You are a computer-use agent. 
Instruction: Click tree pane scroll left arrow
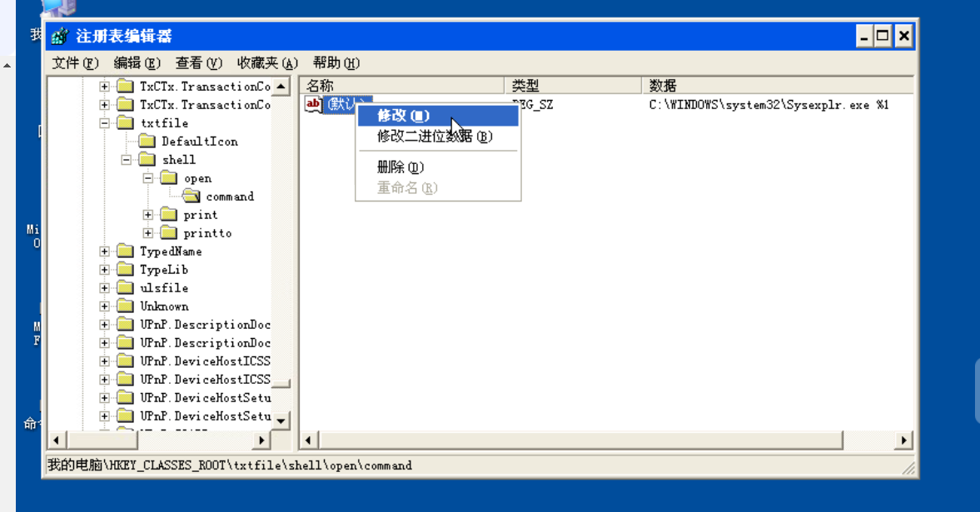pos(57,440)
